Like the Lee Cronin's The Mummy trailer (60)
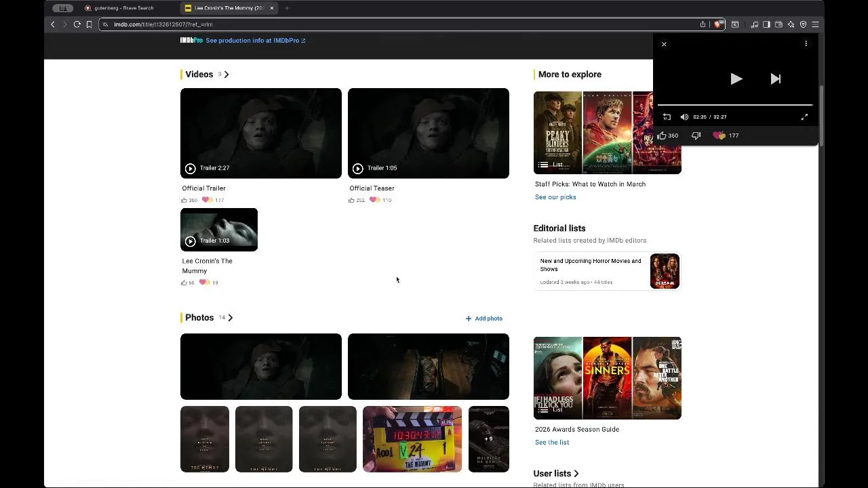This screenshot has width=868, height=488. coord(188,283)
